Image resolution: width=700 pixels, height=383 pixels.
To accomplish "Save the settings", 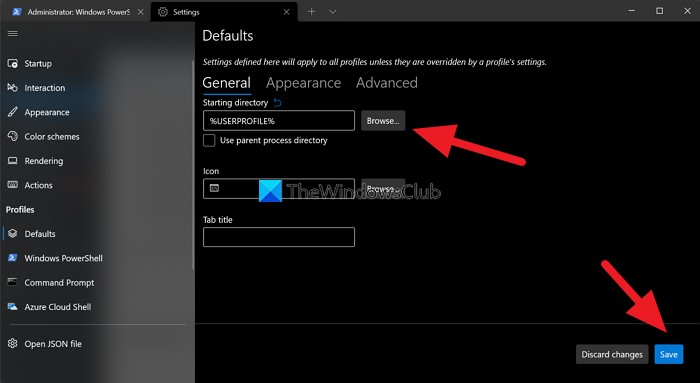I will click(669, 354).
